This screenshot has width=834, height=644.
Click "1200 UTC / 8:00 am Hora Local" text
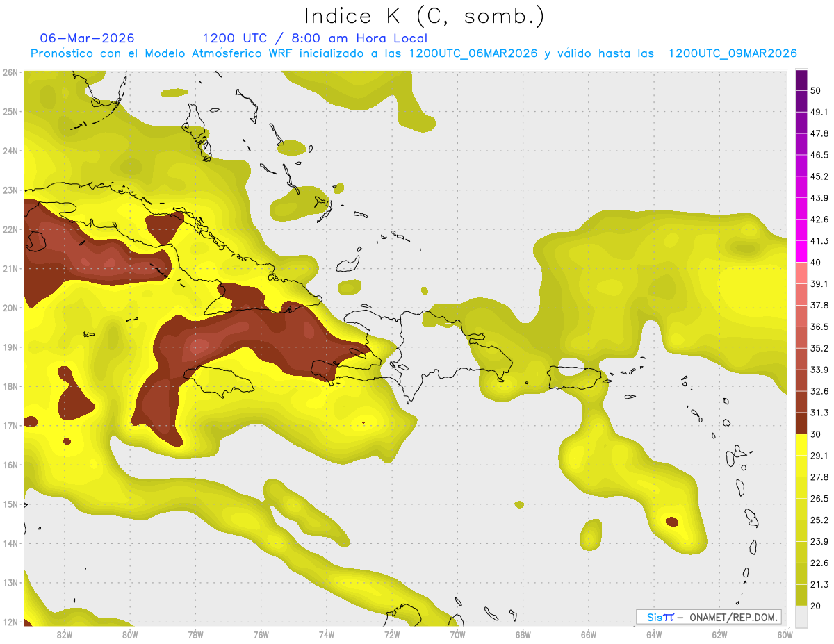click(x=315, y=38)
